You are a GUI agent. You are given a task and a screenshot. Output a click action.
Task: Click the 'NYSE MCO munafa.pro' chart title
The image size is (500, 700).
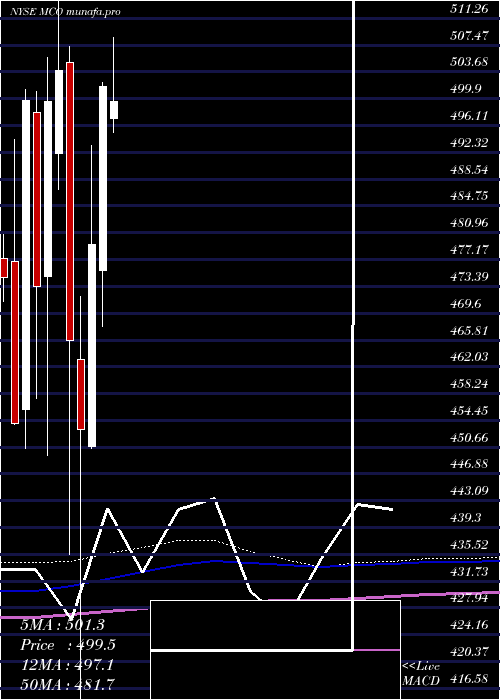coord(65,12)
